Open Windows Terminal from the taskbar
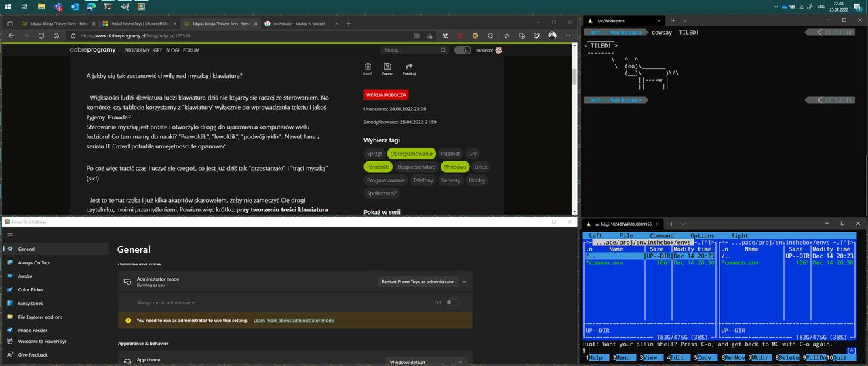The image size is (868, 366). (106, 6)
